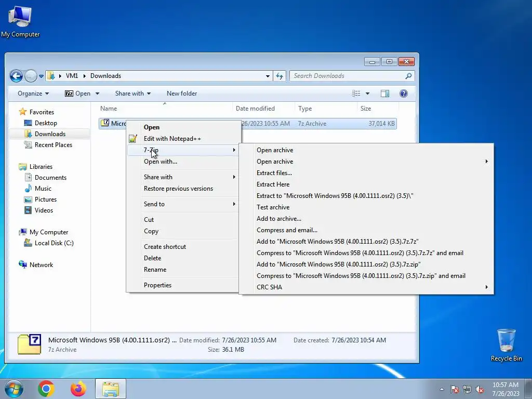Choose Add to archive...
532x399 pixels.
click(x=366, y=219)
